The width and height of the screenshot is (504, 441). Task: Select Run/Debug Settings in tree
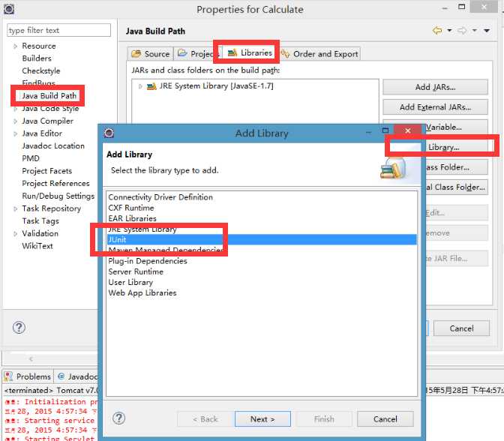(58, 196)
